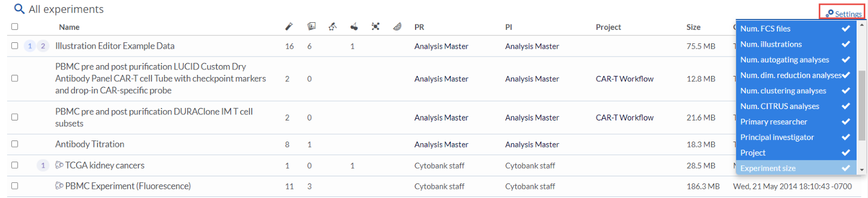
Task: Sort by the autogating analyses column icon
Action: 333,26
